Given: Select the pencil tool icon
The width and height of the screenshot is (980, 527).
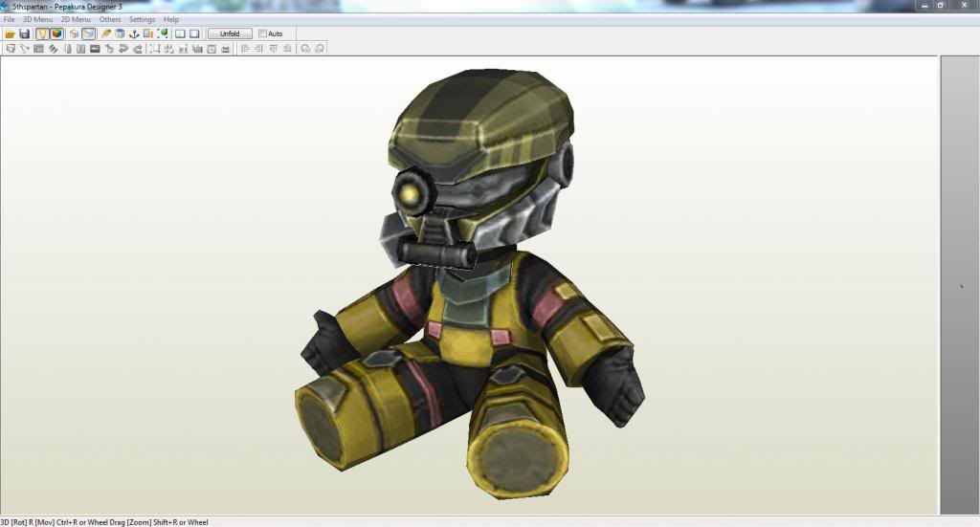Looking at the screenshot, I should (105, 33).
